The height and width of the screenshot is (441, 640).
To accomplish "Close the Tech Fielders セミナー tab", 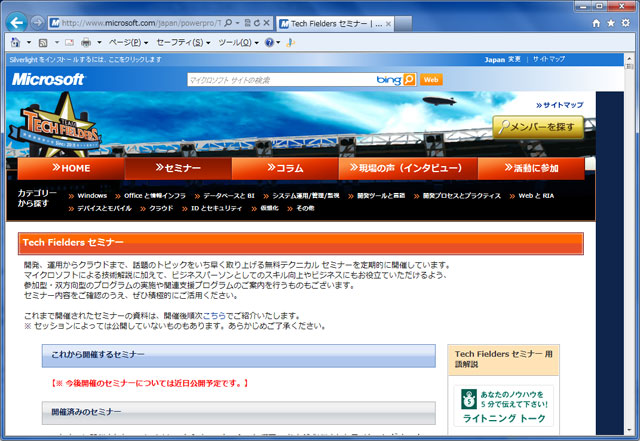I will coord(389,24).
